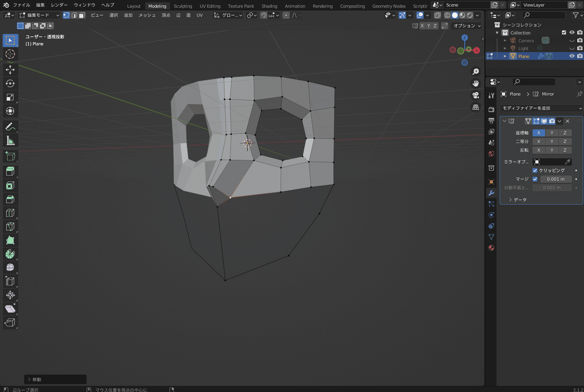Activate the Move tool
The image size is (584, 392).
tap(10, 70)
